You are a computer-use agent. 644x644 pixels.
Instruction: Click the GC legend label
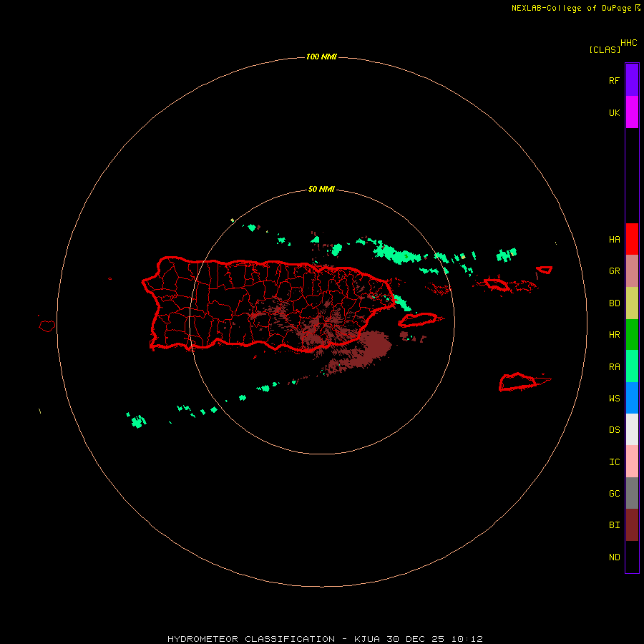614,494
